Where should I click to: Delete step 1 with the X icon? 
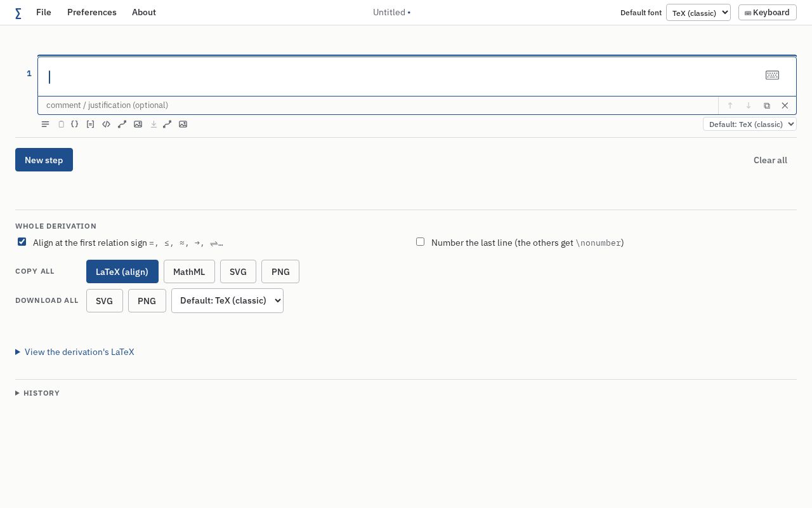coord(785,105)
